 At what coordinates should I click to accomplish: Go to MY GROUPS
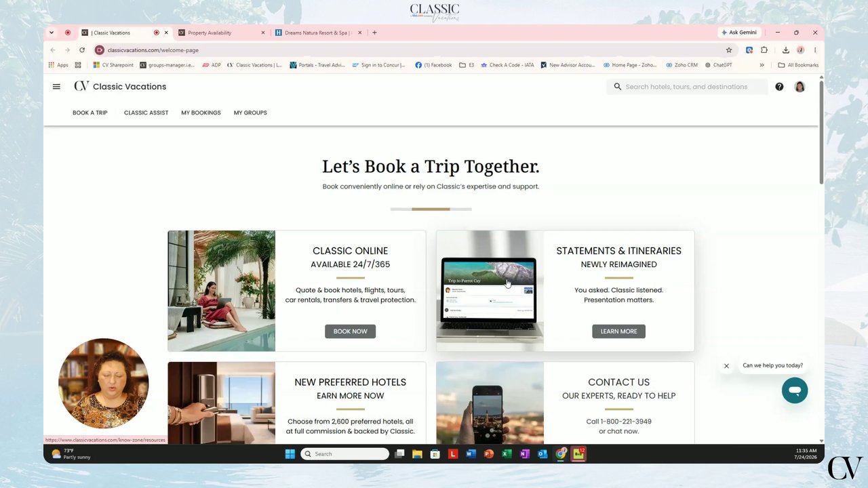click(250, 113)
